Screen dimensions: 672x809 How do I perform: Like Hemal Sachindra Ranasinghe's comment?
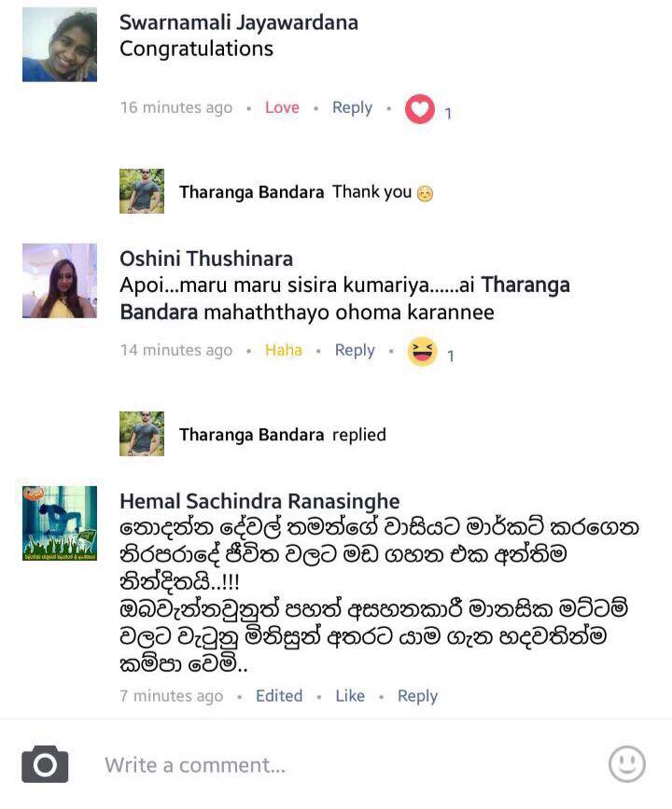350,695
